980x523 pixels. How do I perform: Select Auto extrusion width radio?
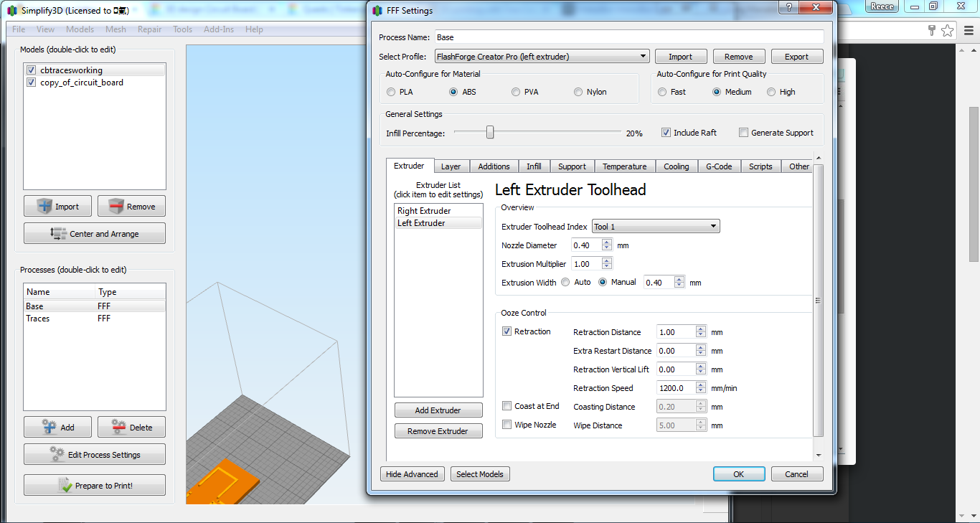click(565, 282)
